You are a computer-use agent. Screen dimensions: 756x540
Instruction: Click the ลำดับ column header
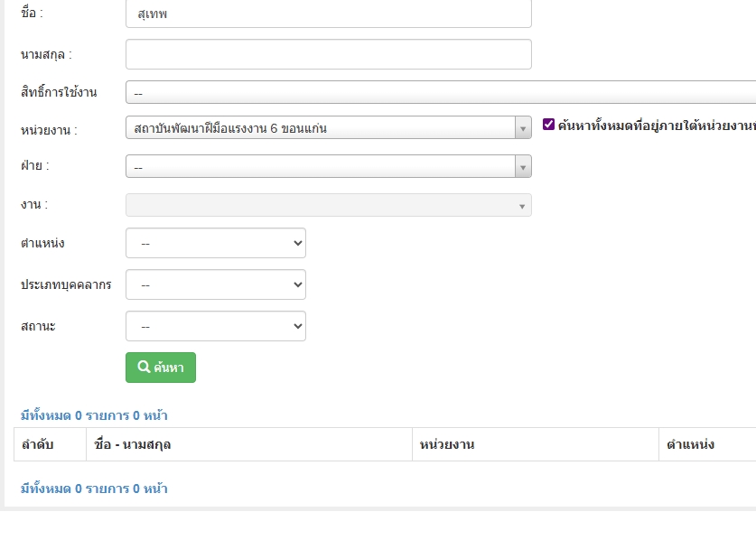[38, 444]
